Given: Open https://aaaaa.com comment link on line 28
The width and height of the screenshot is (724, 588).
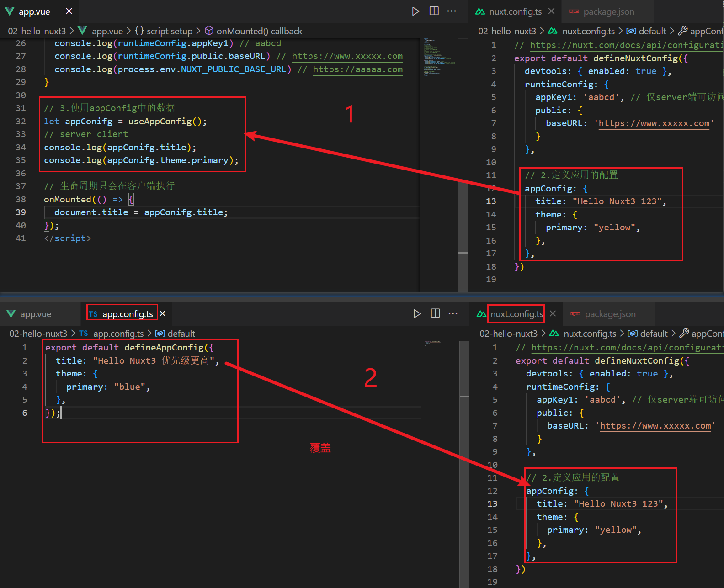Looking at the screenshot, I should point(358,69).
